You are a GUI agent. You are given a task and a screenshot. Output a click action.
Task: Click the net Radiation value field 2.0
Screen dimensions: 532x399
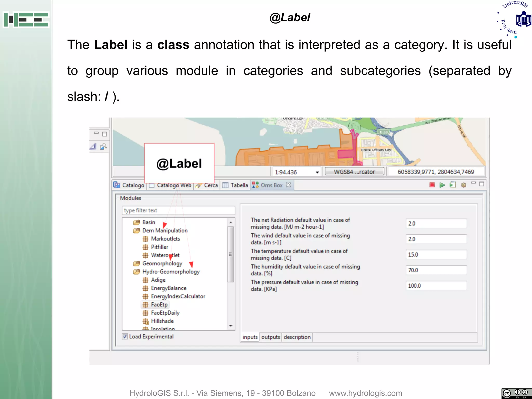click(x=436, y=224)
